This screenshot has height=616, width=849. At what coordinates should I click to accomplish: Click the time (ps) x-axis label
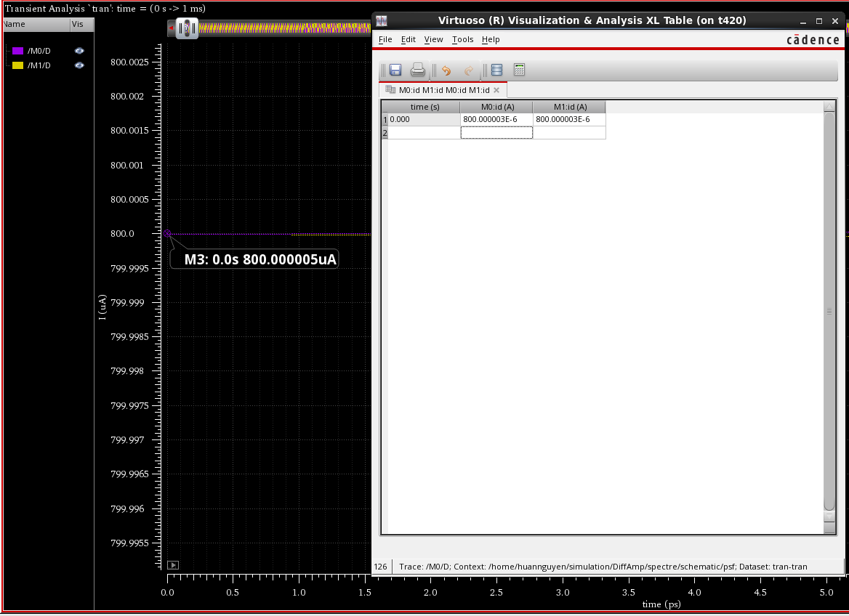coord(661,604)
